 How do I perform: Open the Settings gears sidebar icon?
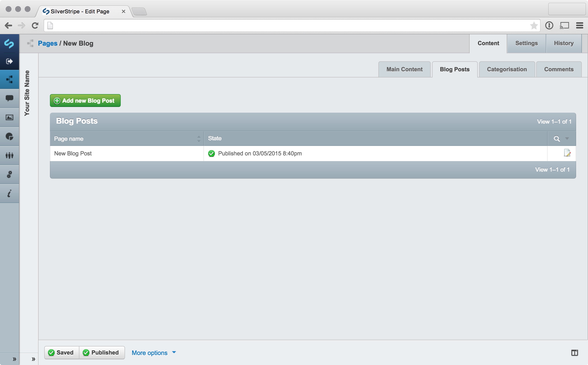9,174
